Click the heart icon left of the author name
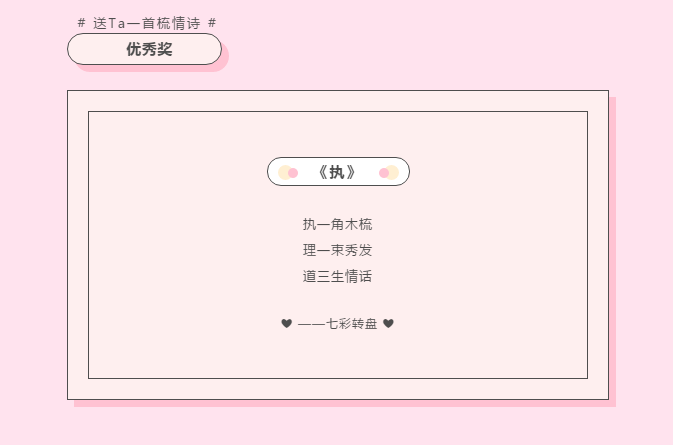This screenshot has width=673, height=445. 287,323
